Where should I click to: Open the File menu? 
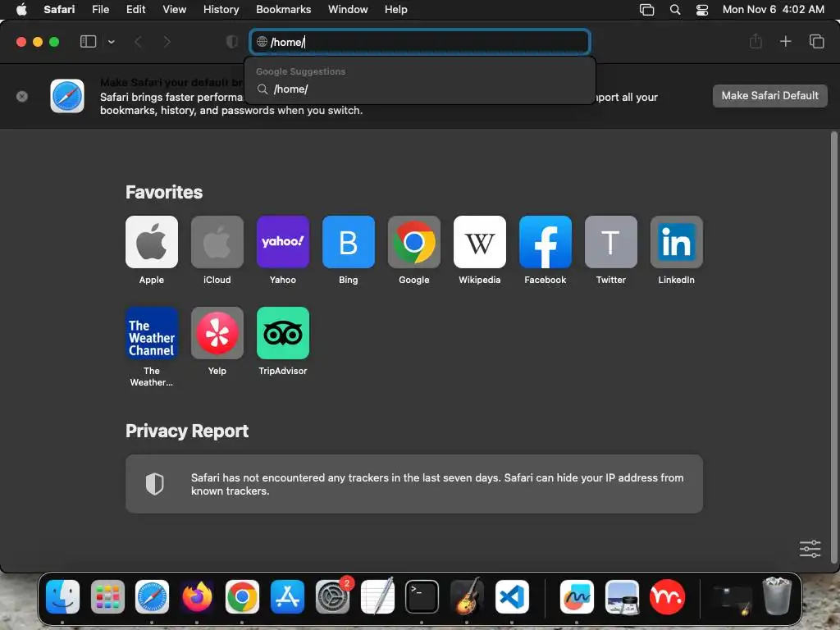click(x=100, y=9)
